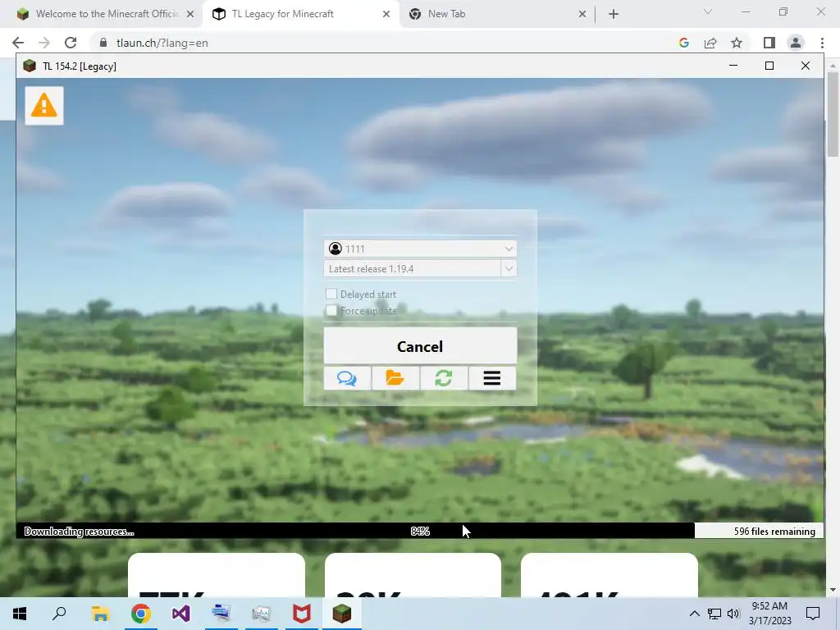Click the Latest release 1.19.4 version field
840x630 pixels.
413,268
